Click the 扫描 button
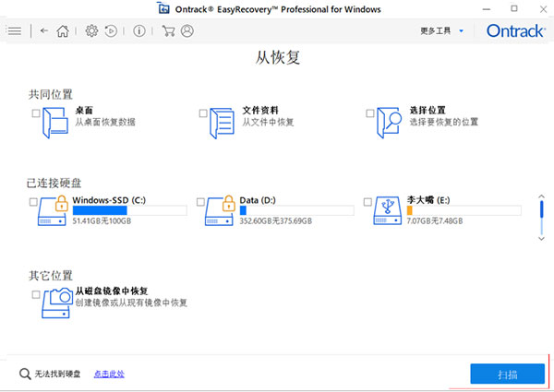 (507, 374)
